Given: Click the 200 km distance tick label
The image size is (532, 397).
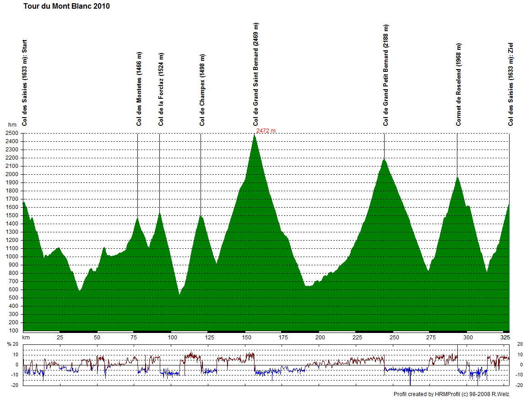Looking at the screenshot, I should point(320,338).
